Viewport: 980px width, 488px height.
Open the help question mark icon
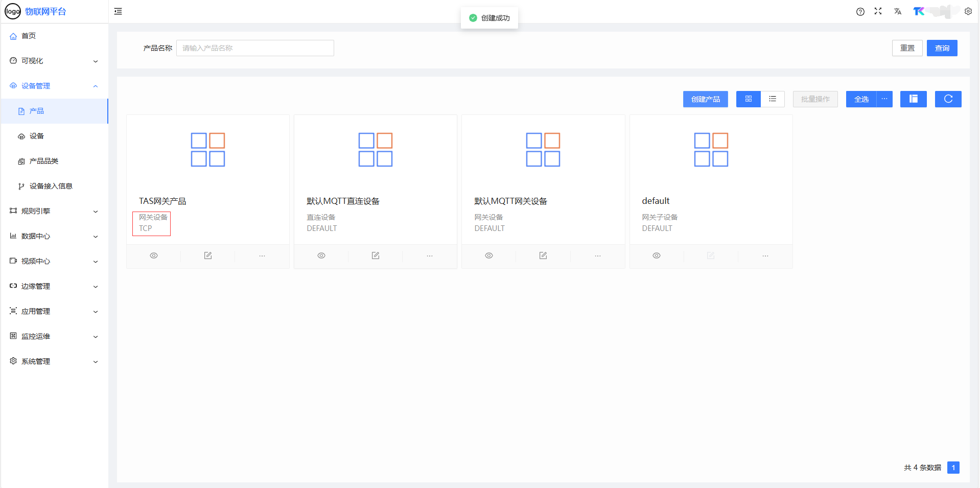coord(860,12)
